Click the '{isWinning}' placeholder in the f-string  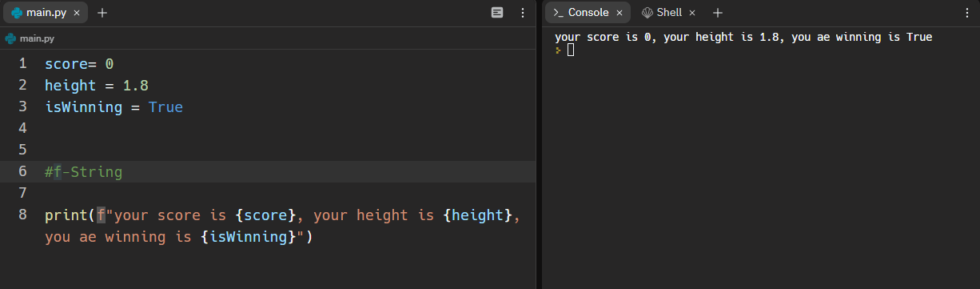[249, 237]
